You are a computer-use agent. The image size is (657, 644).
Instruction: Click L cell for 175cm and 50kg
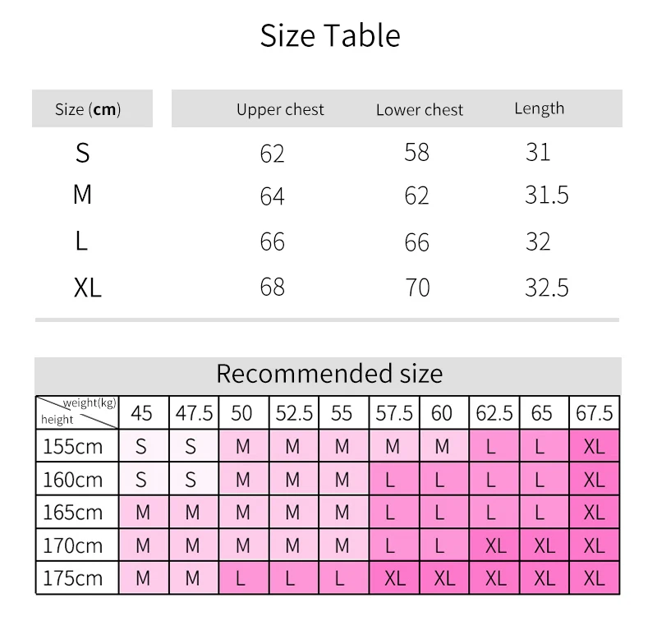coord(243,577)
